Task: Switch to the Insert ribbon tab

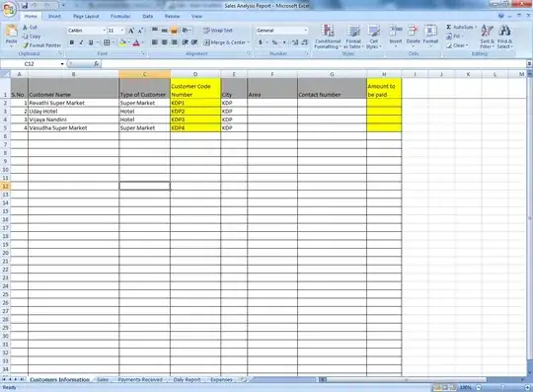Action: [x=54, y=17]
